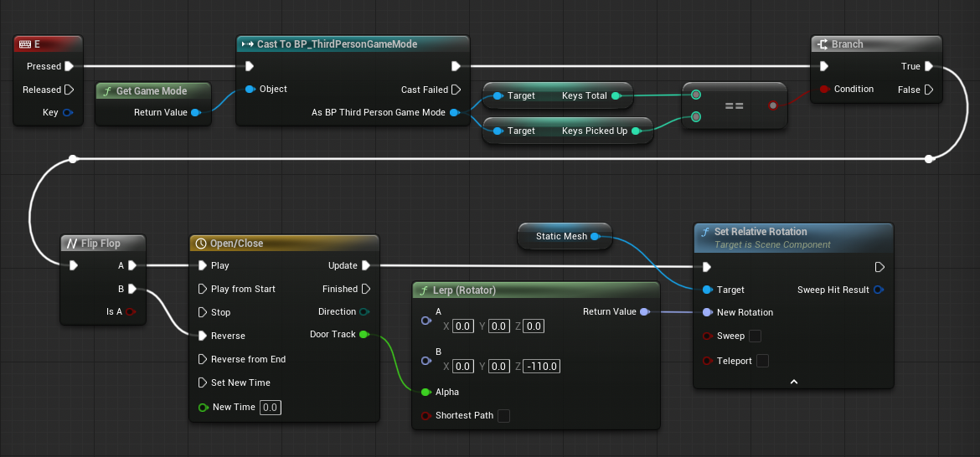Enable the Shortest Path checkbox
980x457 pixels.
coord(503,416)
